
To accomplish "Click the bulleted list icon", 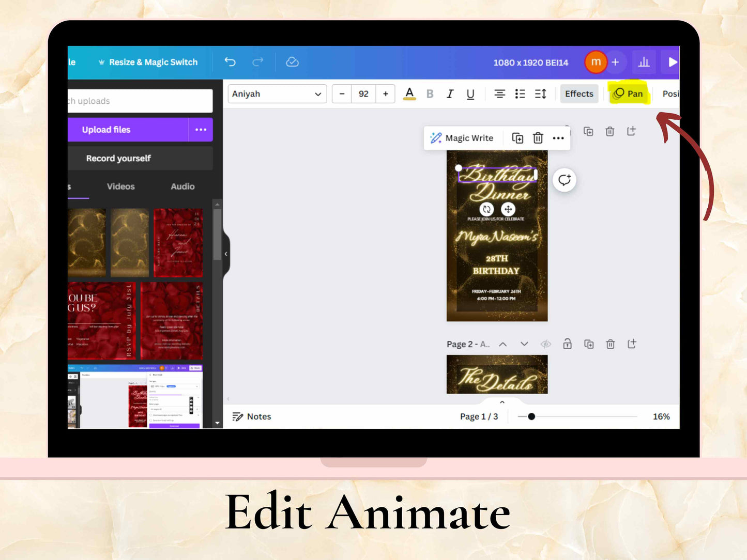I will click(x=520, y=94).
